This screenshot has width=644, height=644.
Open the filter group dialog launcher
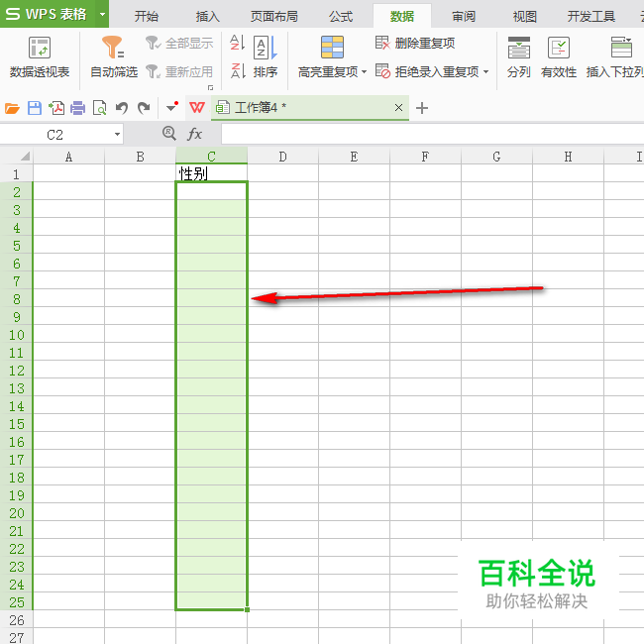[211, 87]
